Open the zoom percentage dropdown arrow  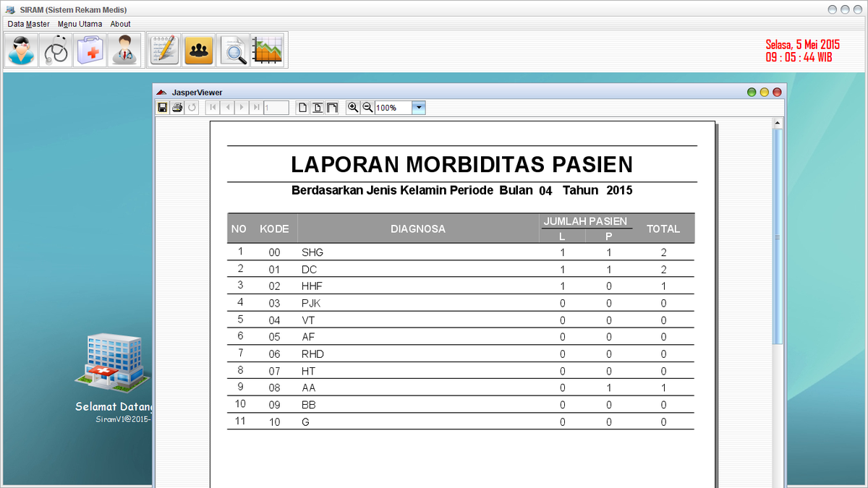[419, 108]
